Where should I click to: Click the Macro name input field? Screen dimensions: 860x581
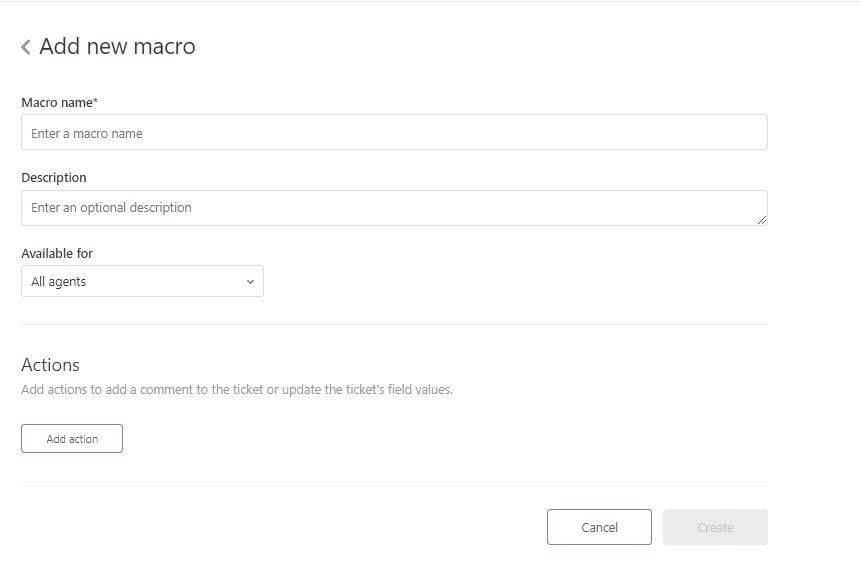(394, 132)
